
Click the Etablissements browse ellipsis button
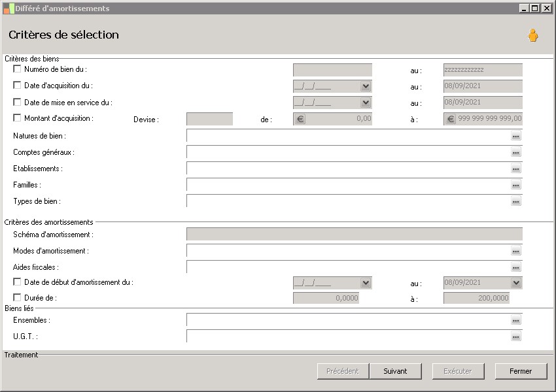tap(516, 169)
